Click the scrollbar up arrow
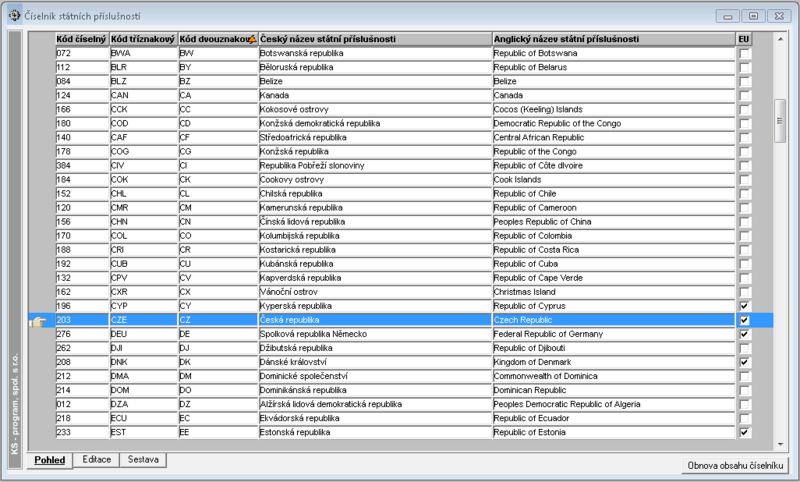The image size is (800, 482). [x=780, y=39]
